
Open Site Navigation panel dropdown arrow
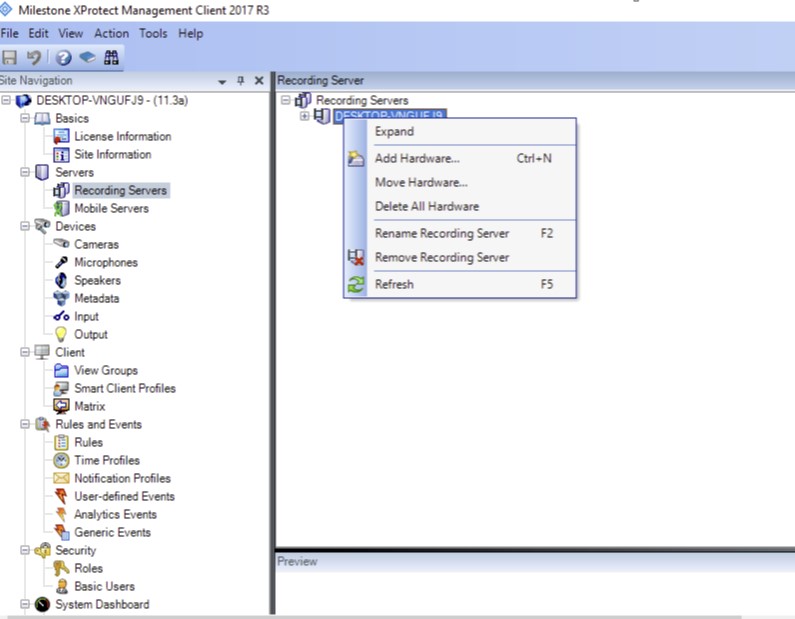(x=222, y=81)
